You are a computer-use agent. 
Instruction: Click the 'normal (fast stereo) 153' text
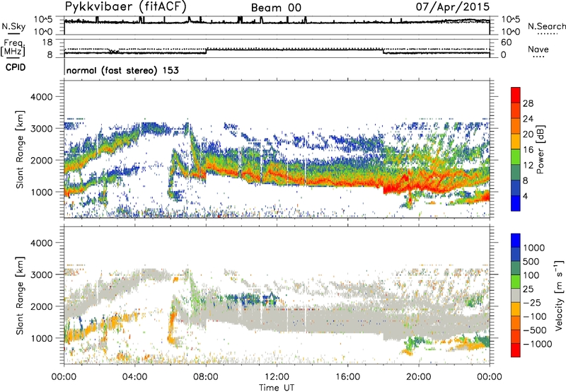[x=122, y=70]
